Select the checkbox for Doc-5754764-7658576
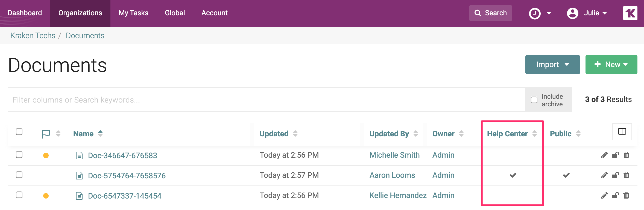 point(19,175)
